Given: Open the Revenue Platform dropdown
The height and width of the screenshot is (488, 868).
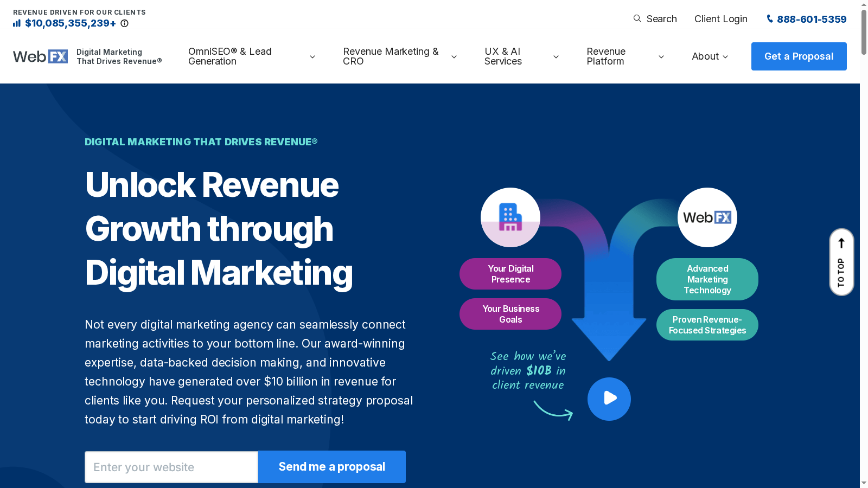Looking at the screenshot, I should tap(661, 56).
